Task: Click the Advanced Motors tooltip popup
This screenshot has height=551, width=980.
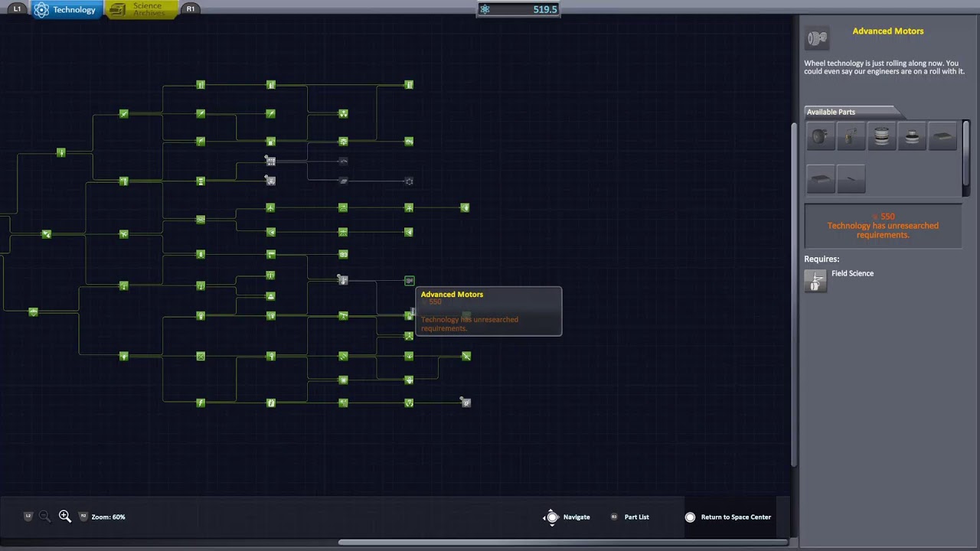Action: click(488, 311)
